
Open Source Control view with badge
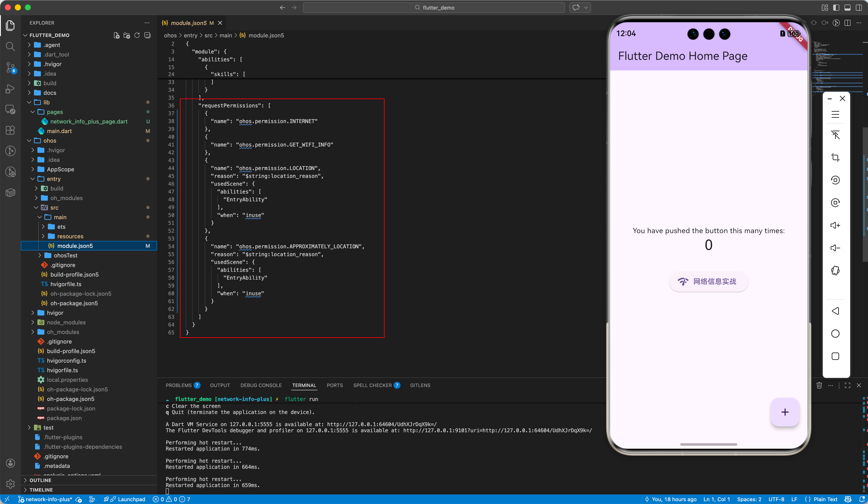click(10, 67)
